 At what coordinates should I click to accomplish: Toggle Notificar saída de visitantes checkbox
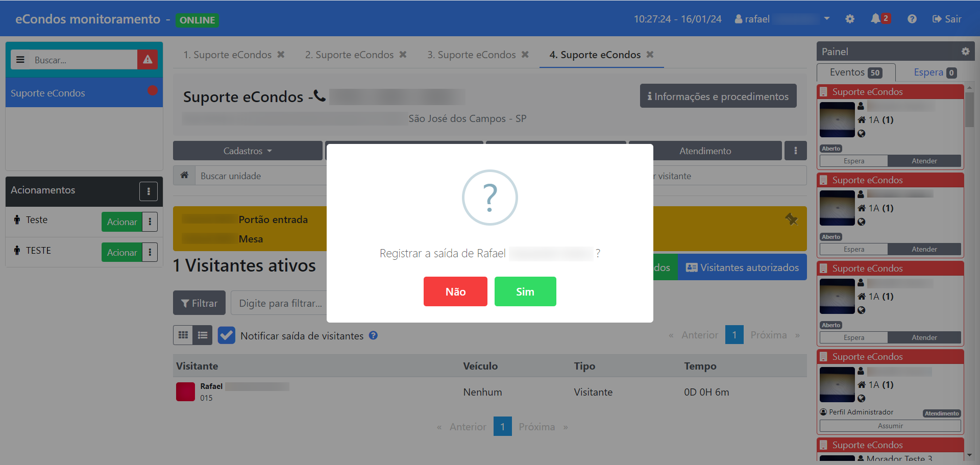coord(226,335)
